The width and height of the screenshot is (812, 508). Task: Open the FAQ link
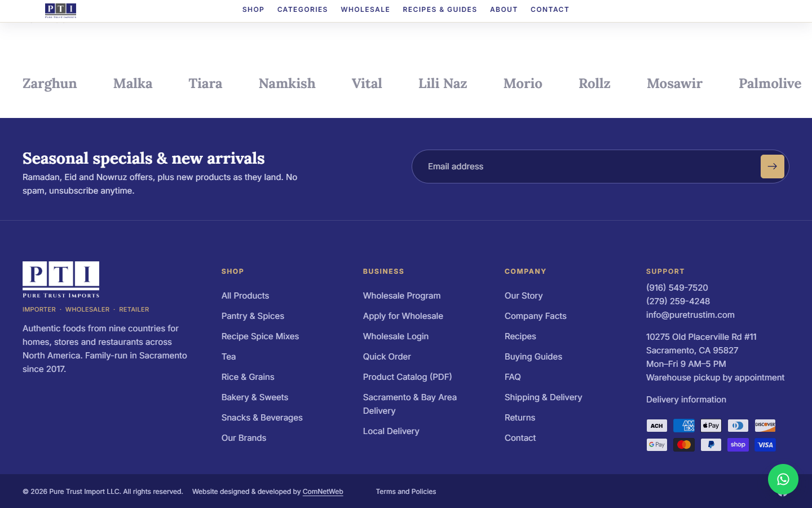click(513, 377)
